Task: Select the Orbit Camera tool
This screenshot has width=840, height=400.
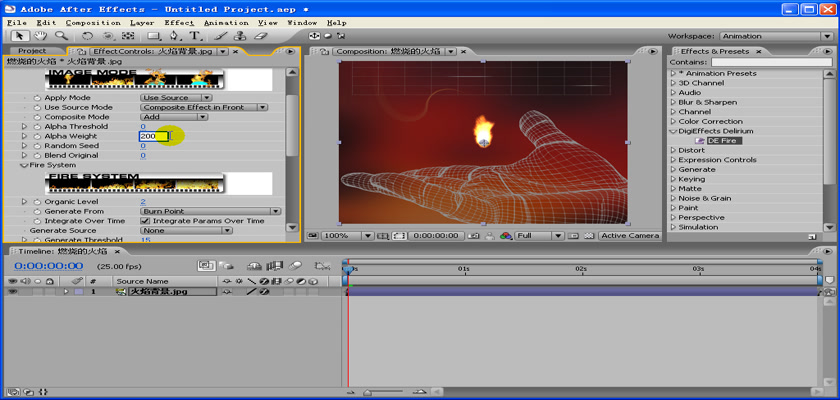Action: 108,36
